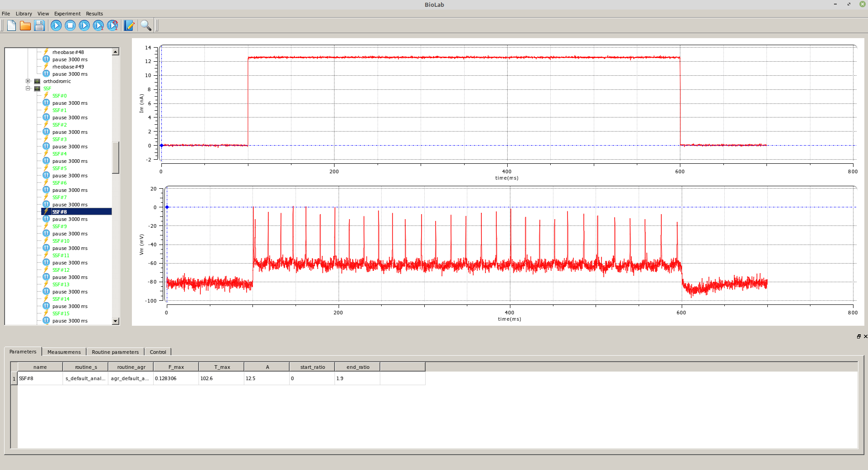The height and width of the screenshot is (470, 868).
Task: Click the tree scrollbar down arrow
Action: (116, 321)
